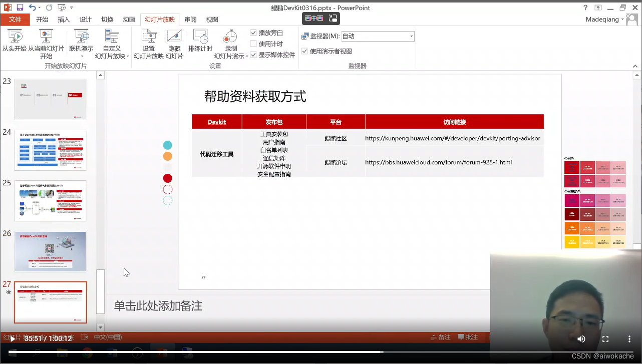Screen dimensions: 642x364
Task: Start from current slide 从当前幻灯片开始
Action: click(46, 45)
